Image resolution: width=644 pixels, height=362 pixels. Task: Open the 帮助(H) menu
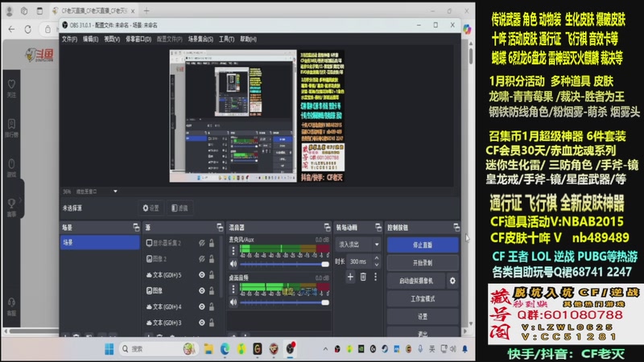point(248,39)
